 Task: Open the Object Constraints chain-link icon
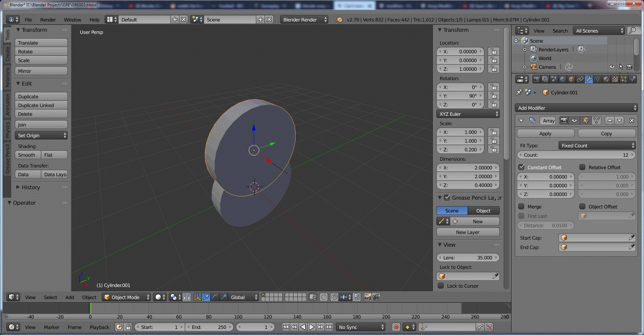580,79
